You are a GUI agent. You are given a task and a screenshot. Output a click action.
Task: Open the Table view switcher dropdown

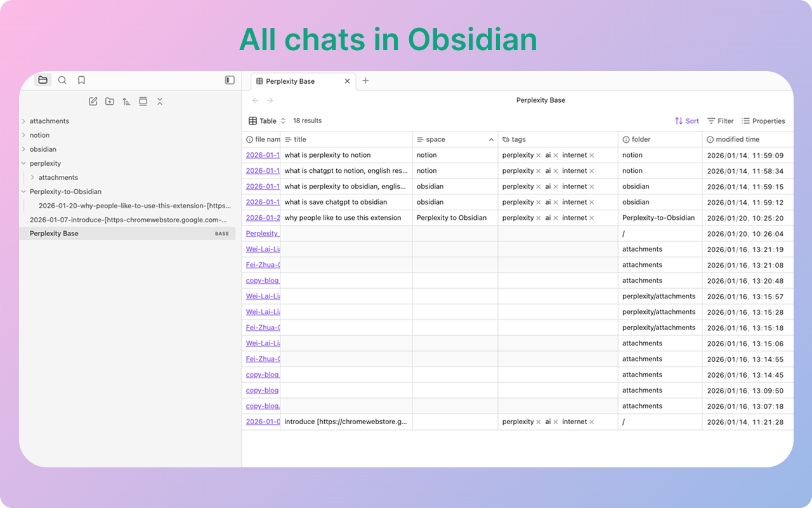coord(267,121)
